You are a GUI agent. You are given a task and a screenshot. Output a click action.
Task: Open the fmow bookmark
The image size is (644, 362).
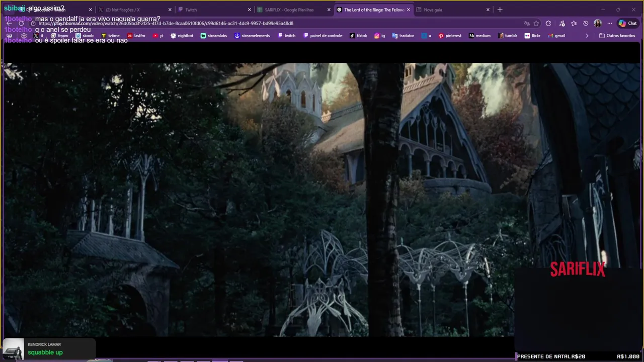[59, 36]
